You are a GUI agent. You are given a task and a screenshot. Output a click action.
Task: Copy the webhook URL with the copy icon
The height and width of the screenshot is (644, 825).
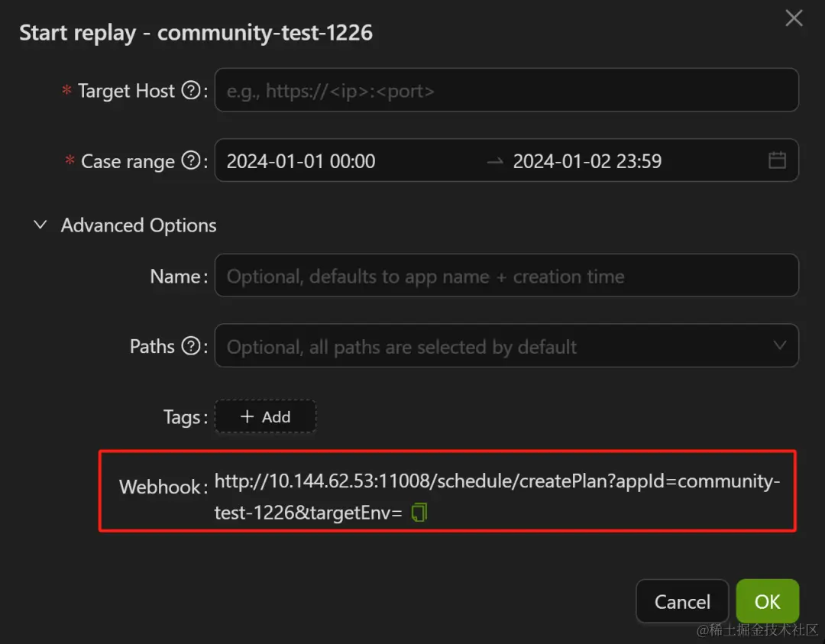tap(419, 512)
